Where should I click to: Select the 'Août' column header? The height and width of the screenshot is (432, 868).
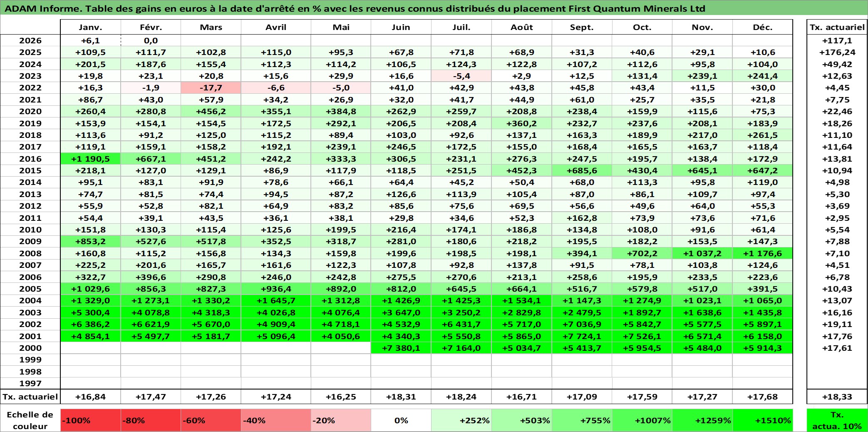(522, 27)
